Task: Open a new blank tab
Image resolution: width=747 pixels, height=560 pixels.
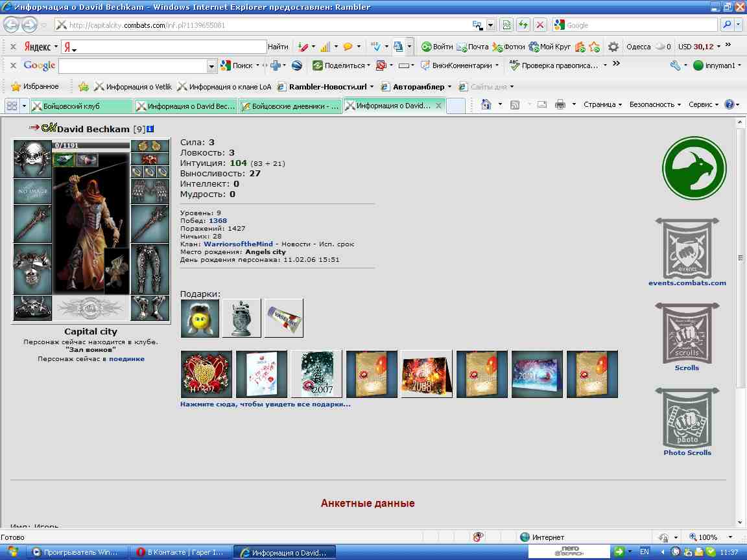Action: [x=456, y=106]
